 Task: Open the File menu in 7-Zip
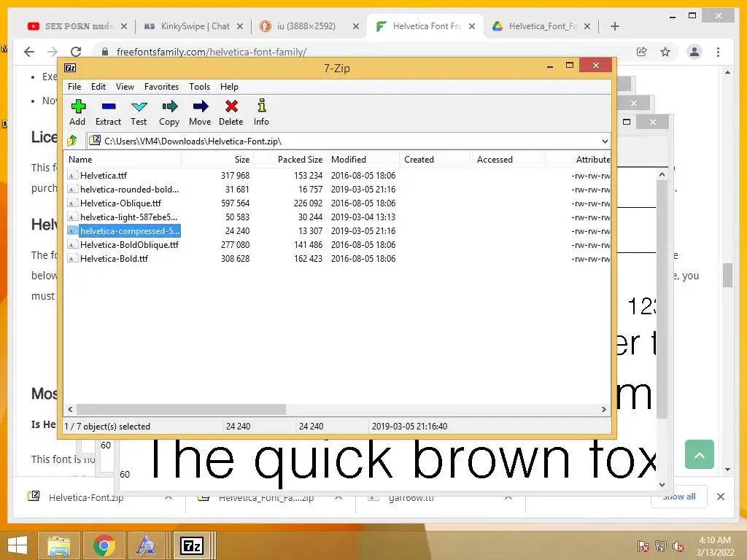(74, 87)
